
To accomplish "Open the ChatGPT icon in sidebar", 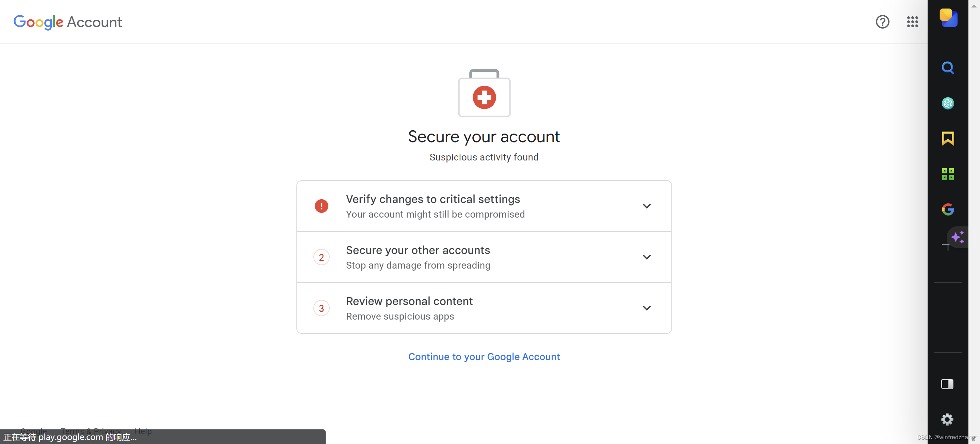I will click(947, 103).
